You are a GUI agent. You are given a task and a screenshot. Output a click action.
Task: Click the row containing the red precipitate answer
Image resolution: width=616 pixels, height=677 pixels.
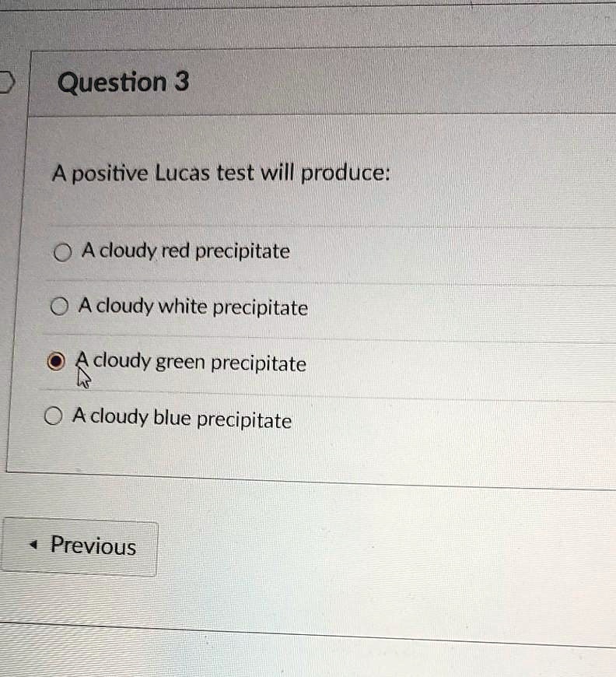pos(233,251)
